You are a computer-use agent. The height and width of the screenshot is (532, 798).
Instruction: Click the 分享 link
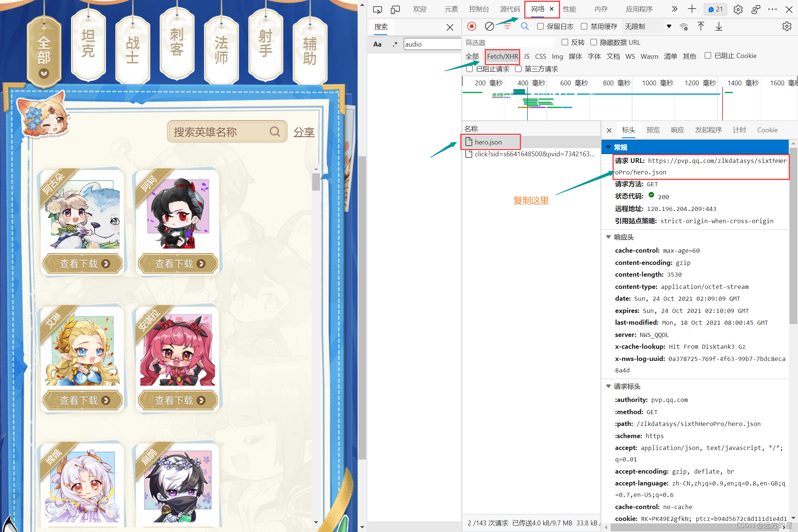pos(304,132)
